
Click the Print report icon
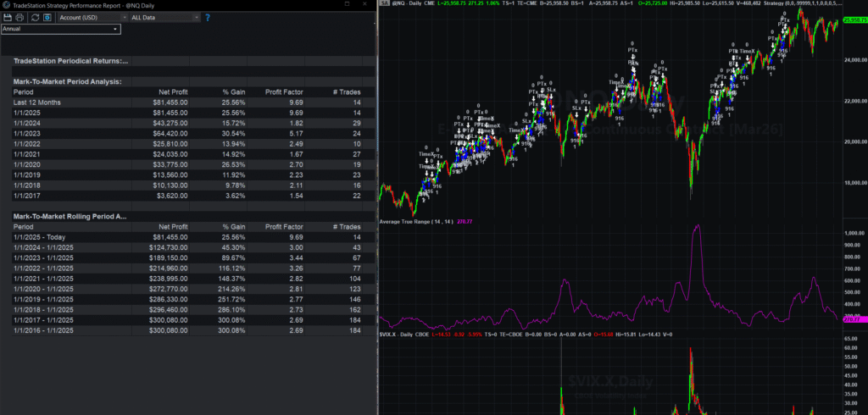pos(19,17)
